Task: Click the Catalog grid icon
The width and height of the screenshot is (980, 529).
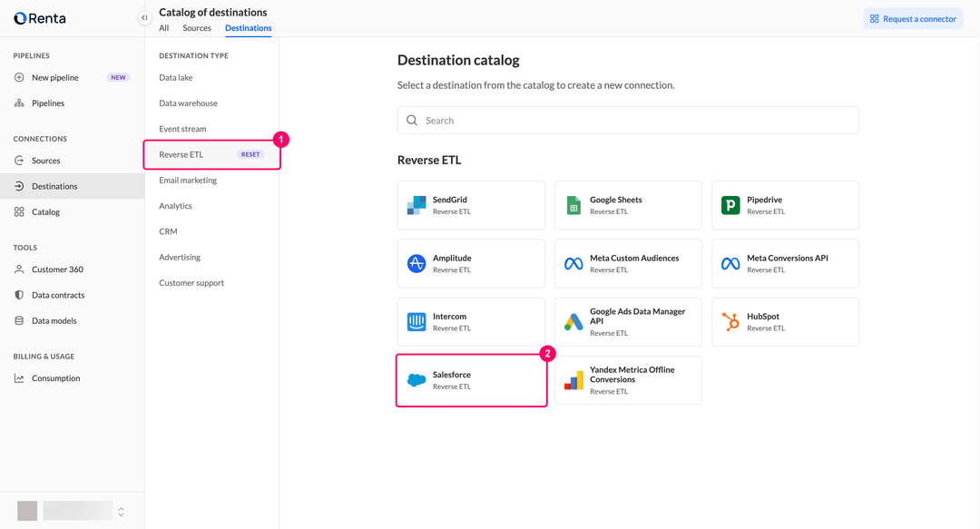Action: point(19,212)
